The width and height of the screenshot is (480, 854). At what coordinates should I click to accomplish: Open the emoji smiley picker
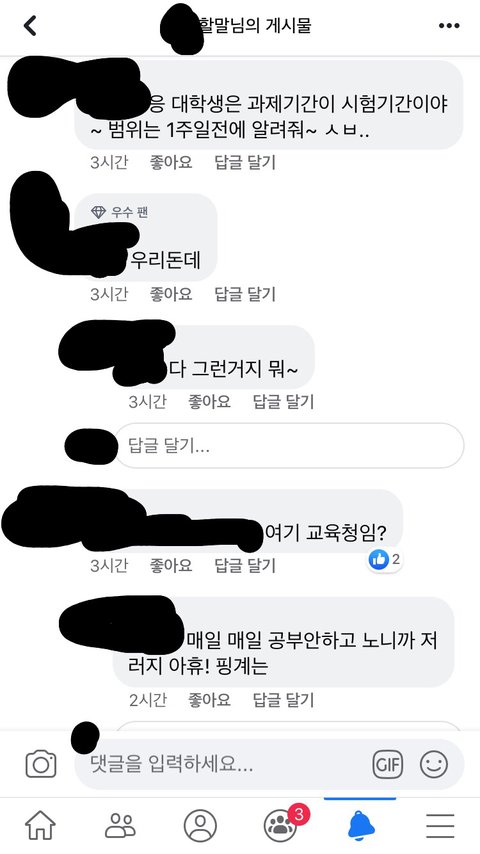[434, 764]
